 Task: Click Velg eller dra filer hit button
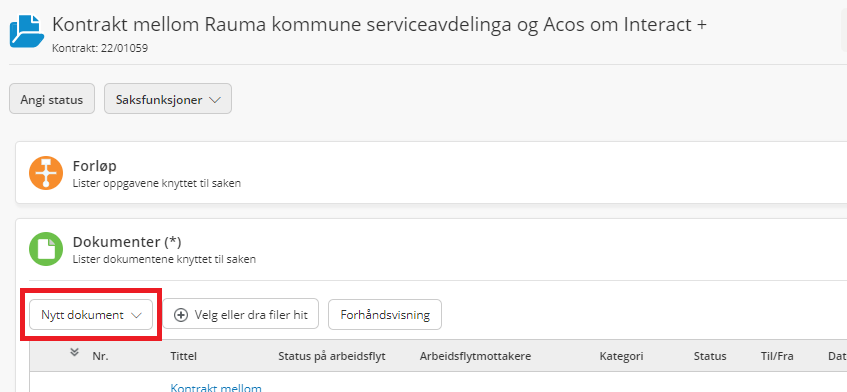[241, 315]
